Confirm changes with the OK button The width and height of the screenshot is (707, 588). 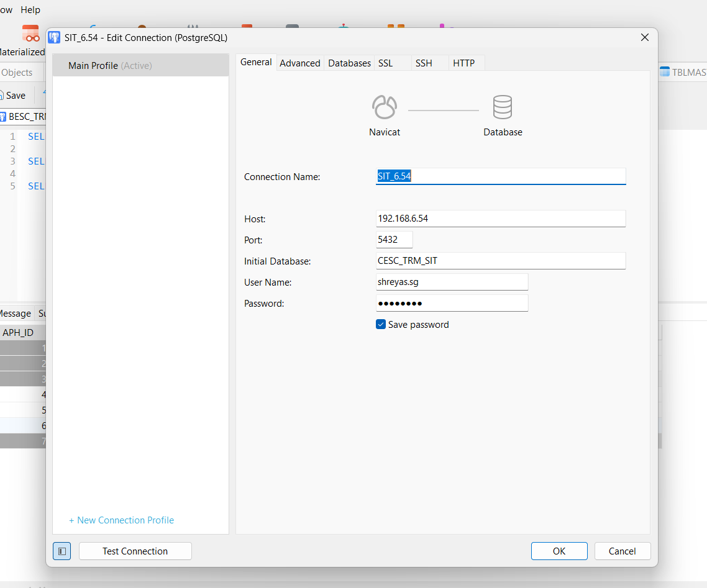[x=559, y=551]
